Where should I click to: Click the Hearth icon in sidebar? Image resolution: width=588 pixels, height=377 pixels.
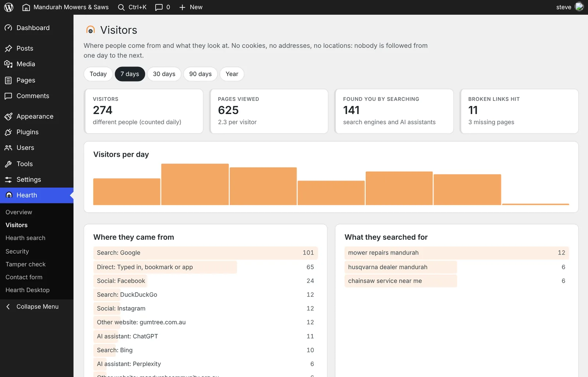click(9, 195)
